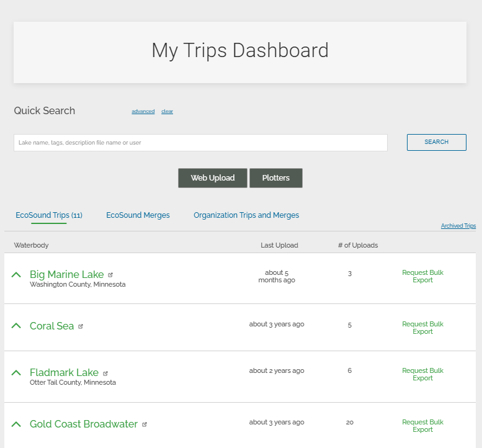The width and height of the screenshot is (482, 448).
Task: Open advanced search link
Action: [143, 112]
